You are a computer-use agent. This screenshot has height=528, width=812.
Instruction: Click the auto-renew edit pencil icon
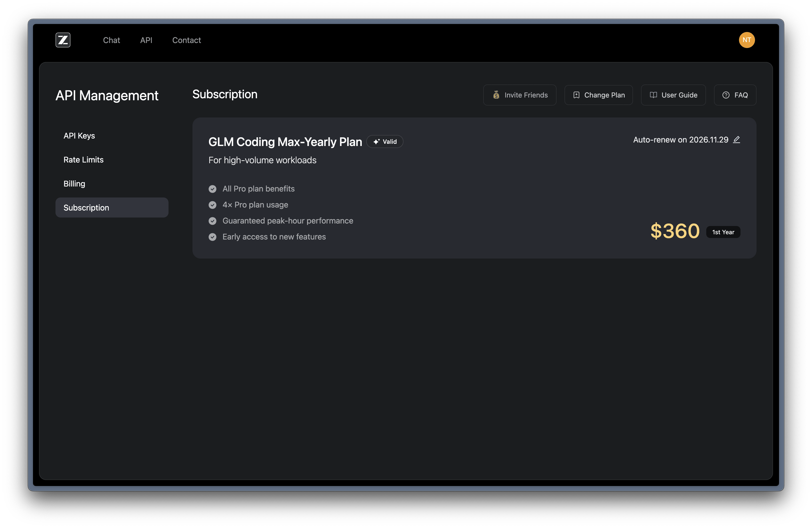click(736, 140)
